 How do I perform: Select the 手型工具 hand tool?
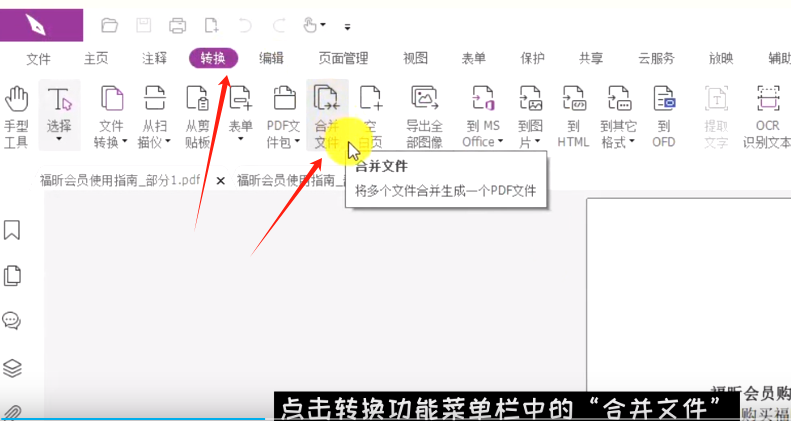16,116
